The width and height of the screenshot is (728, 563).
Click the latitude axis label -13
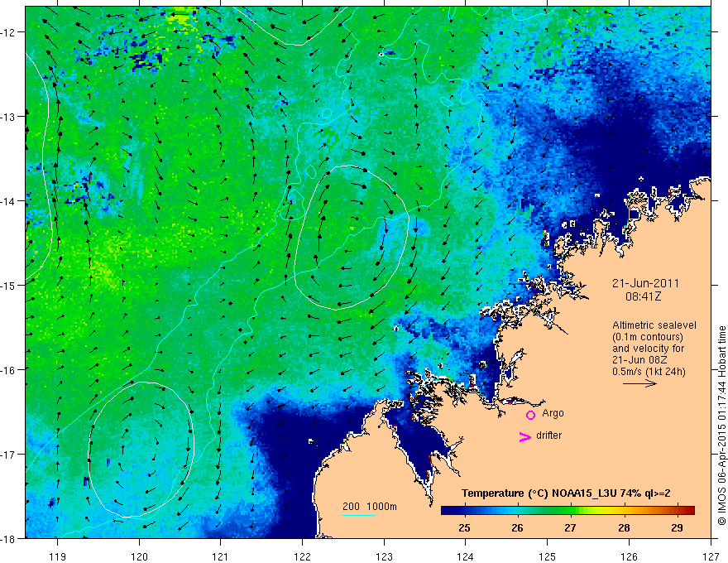tap(9, 117)
